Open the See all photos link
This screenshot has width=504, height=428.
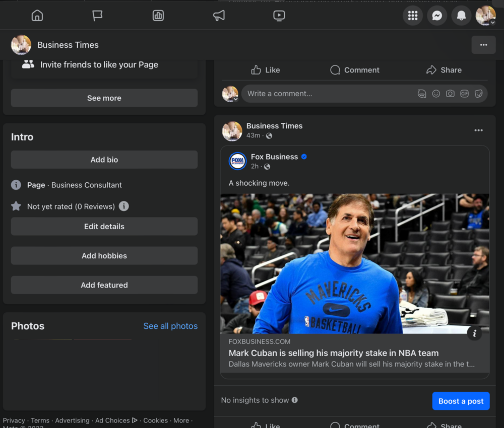point(170,326)
